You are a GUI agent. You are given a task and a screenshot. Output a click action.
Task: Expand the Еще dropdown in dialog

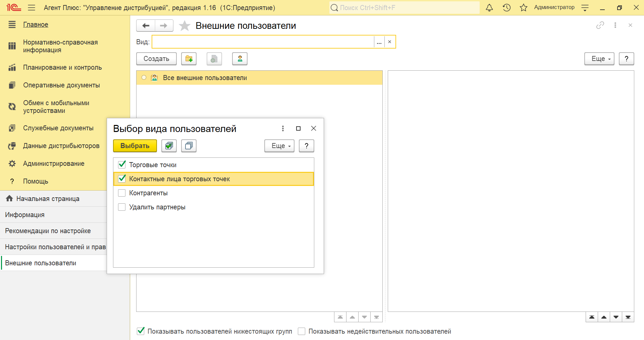279,146
